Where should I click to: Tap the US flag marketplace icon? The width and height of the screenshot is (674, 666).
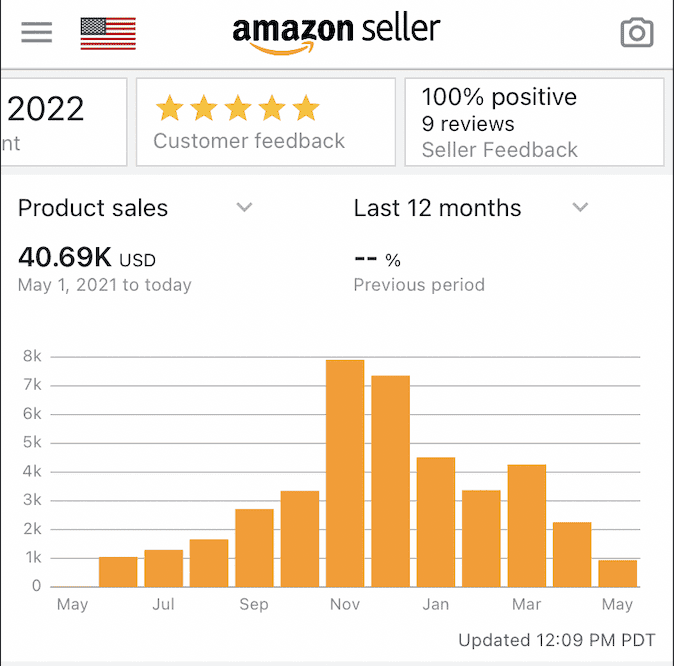108,34
